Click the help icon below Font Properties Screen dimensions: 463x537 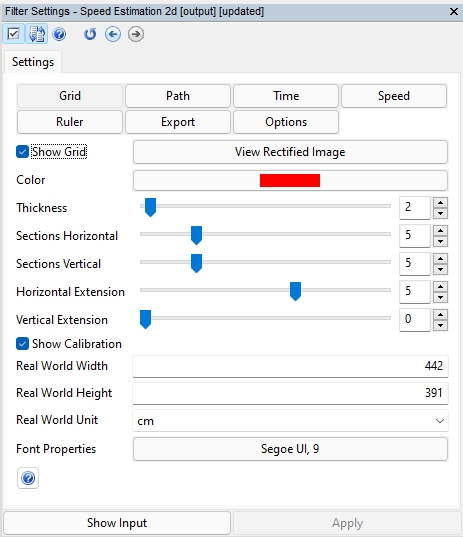click(x=28, y=478)
